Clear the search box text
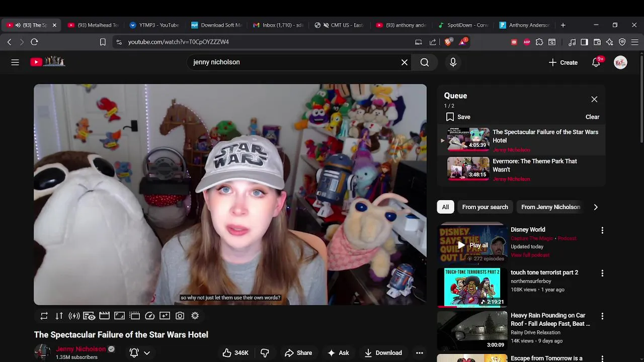644x362 pixels. (405, 62)
